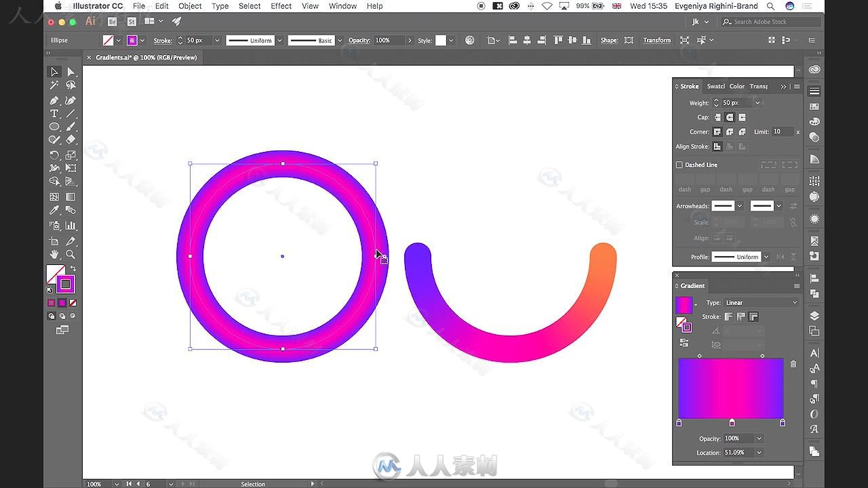This screenshot has height=488, width=868.
Task: Select the Direct Selection tool
Action: pos(71,72)
